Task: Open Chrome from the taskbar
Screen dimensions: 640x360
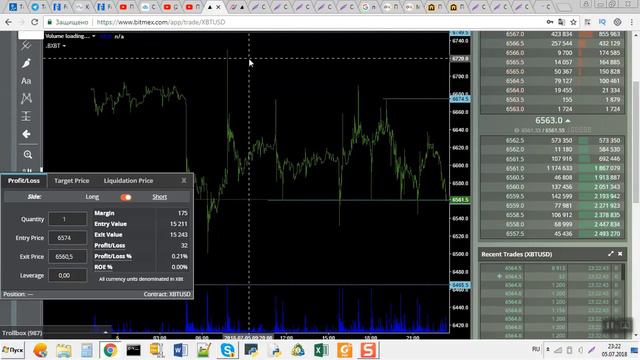Action: point(110,350)
